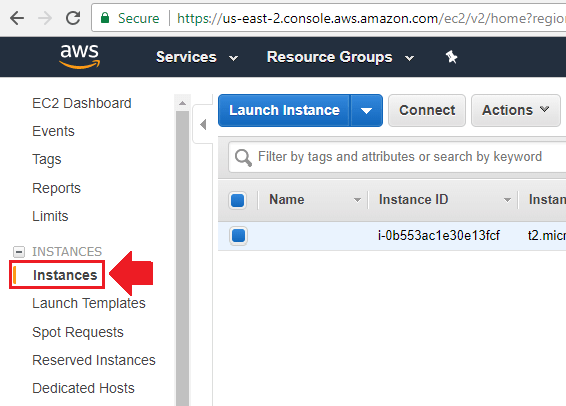Open Limits in the sidebar
This screenshot has height=406, width=566.
tap(50, 216)
